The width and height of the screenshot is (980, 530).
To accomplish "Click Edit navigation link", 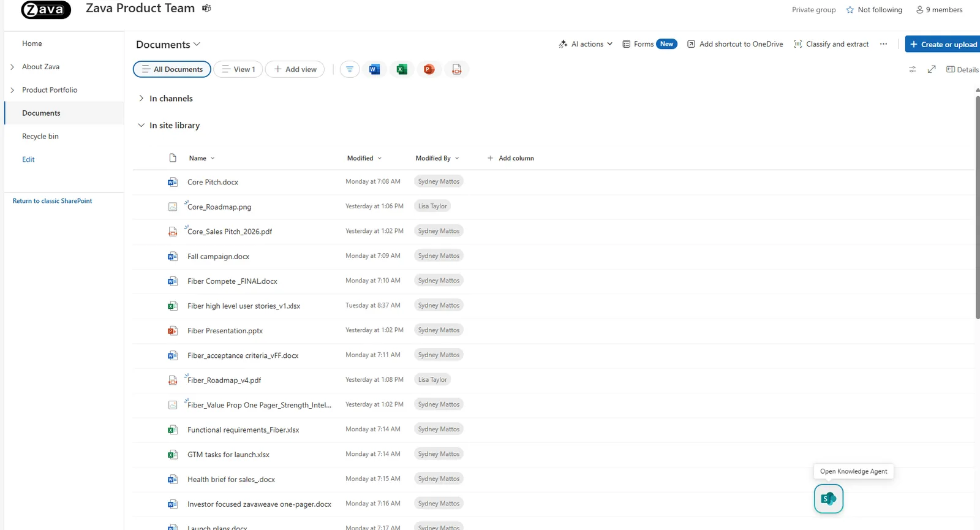I will point(28,159).
